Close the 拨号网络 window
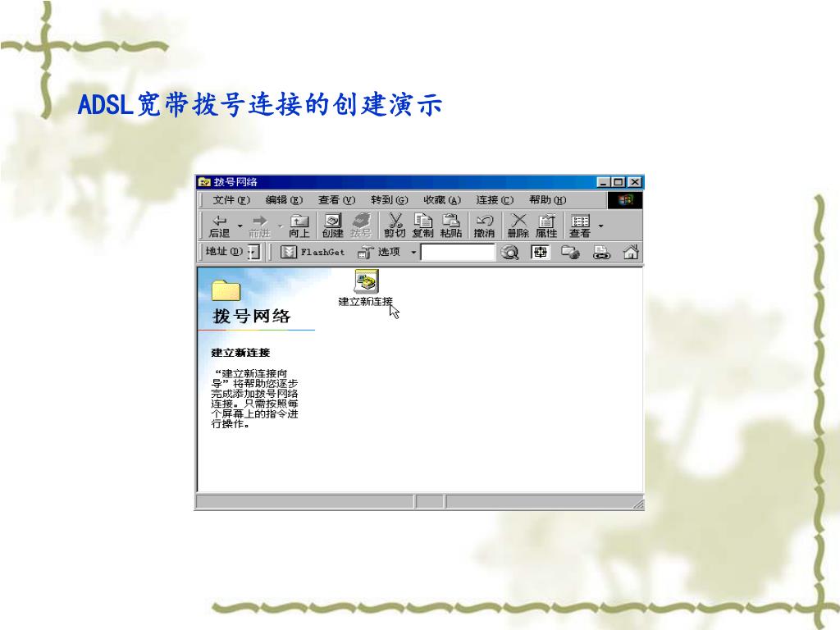 coord(634,182)
